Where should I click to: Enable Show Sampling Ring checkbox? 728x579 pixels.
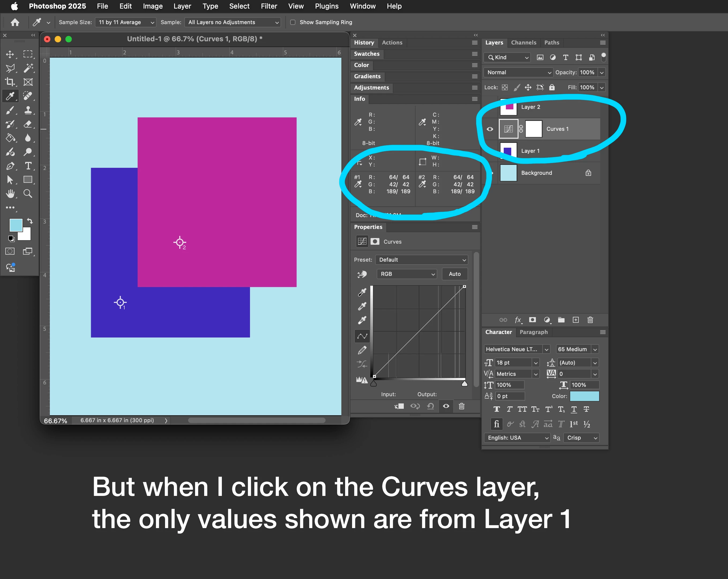click(x=293, y=22)
